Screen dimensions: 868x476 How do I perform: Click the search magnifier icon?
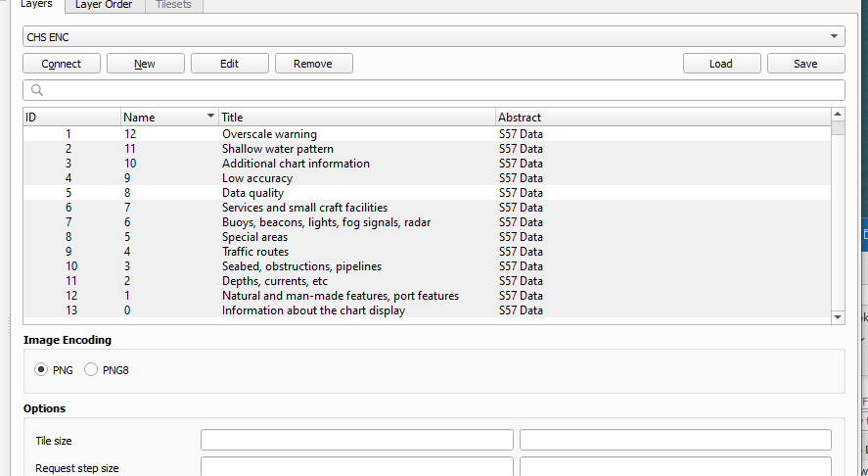pyautogui.click(x=37, y=90)
